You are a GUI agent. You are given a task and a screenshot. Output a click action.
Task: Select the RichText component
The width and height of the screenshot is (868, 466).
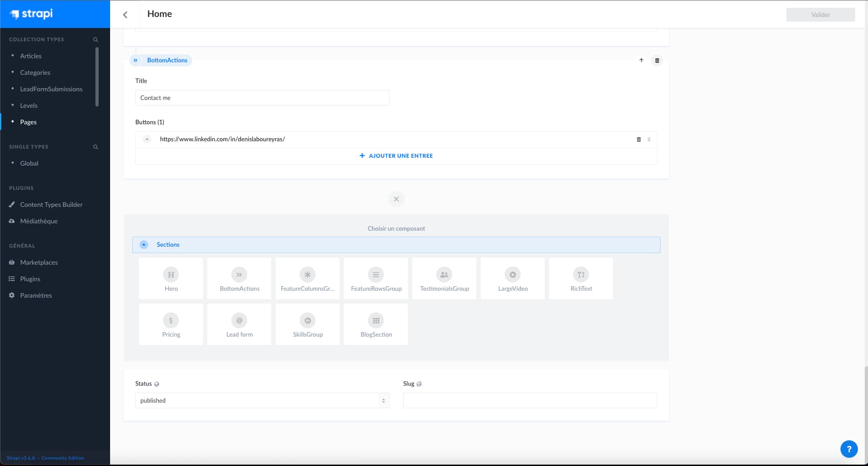(581, 278)
